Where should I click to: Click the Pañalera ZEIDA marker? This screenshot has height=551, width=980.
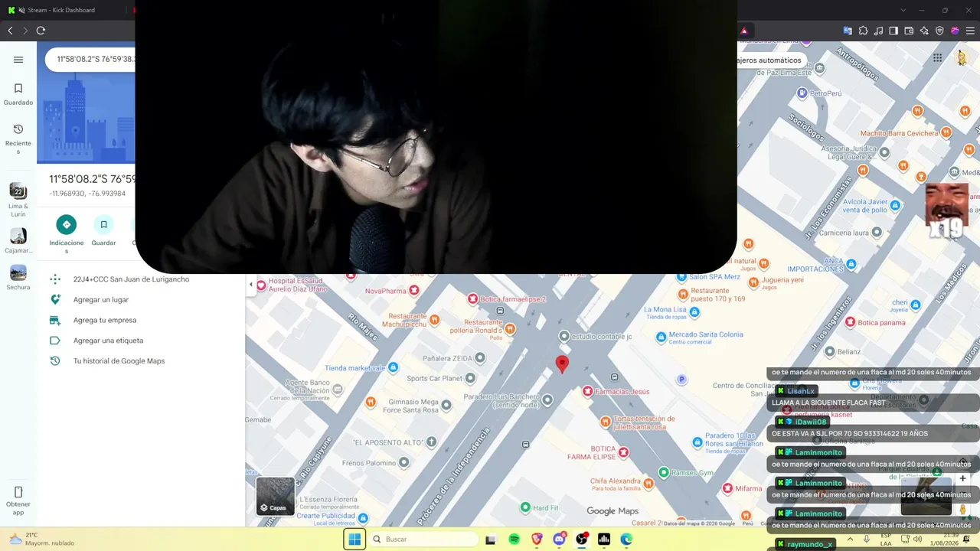480,357
